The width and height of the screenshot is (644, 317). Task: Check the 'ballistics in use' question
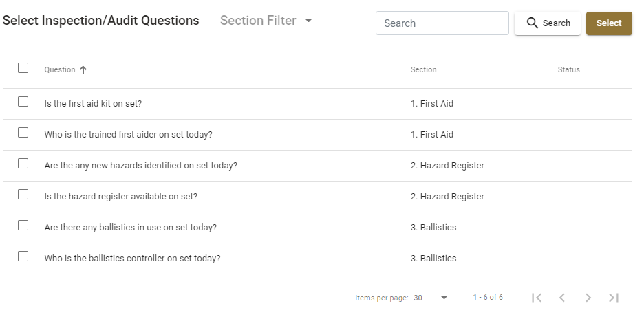click(x=23, y=225)
